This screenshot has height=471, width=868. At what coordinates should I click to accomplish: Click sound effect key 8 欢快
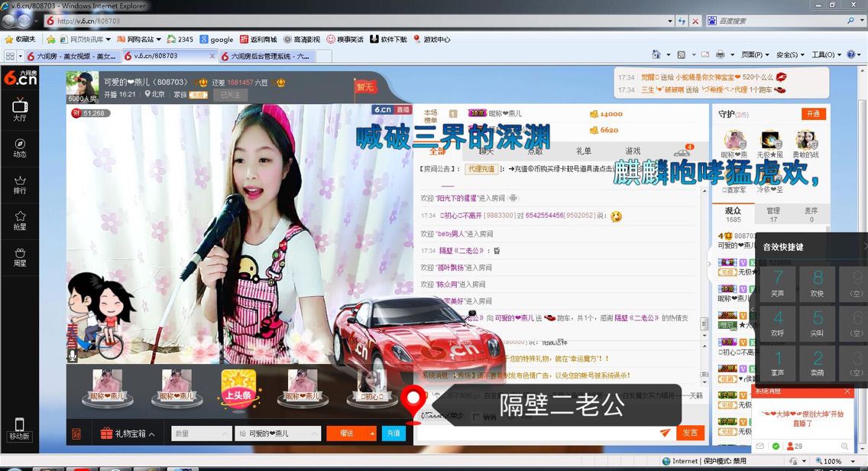point(818,284)
